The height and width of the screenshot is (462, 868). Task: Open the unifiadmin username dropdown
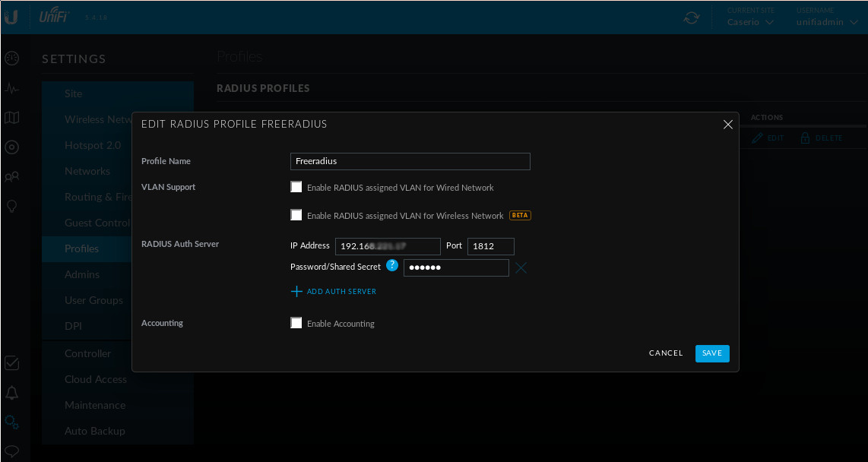pyautogui.click(x=827, y=22)
